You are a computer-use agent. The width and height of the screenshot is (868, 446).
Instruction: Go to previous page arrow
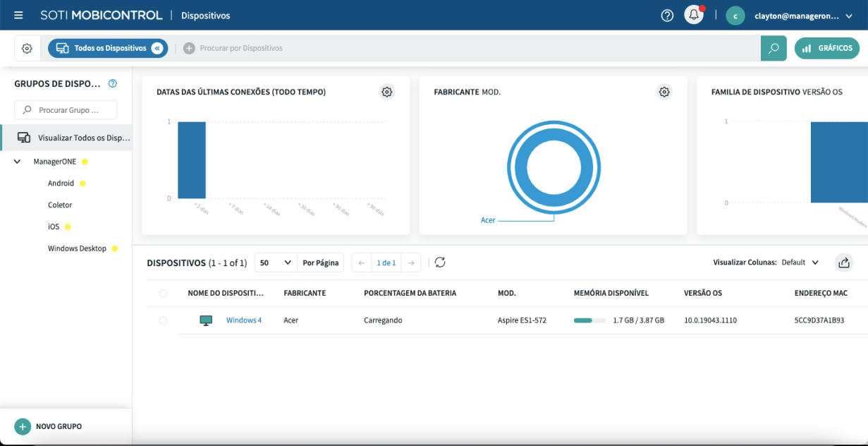pos(362,263)
